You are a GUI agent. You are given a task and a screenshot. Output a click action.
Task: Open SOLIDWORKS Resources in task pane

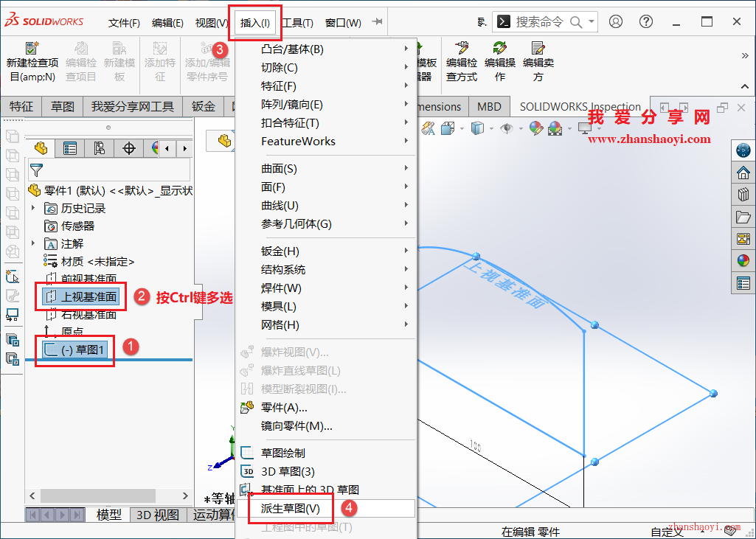[x=743, y=173]
